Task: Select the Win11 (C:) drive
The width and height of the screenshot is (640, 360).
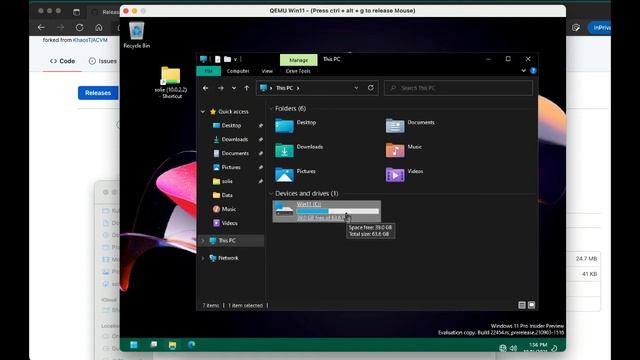Action: (327, 211)
